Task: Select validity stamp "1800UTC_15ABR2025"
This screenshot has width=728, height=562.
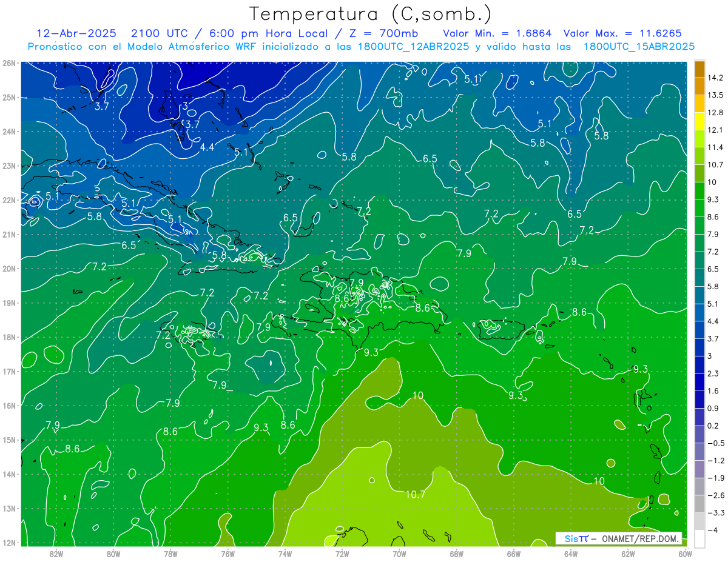Action: pos(639,46)
